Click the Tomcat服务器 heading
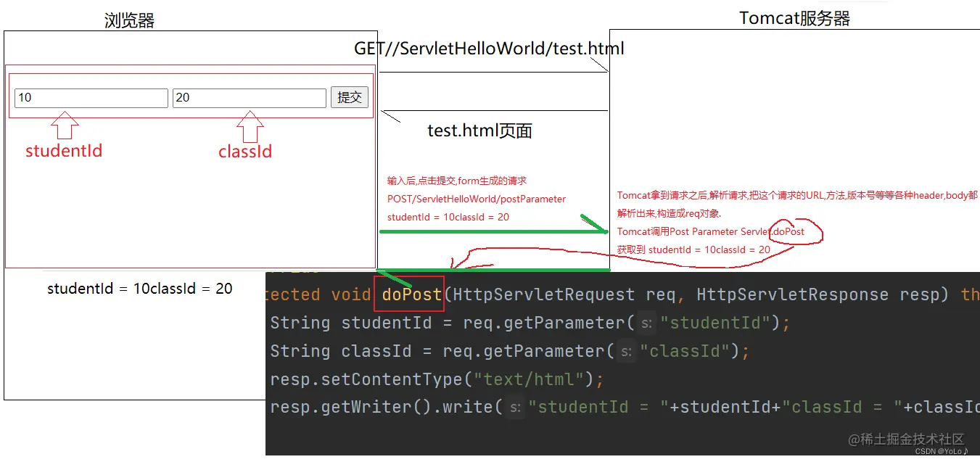The height and width of the screenshot is (462, 980). click(794, 18)
